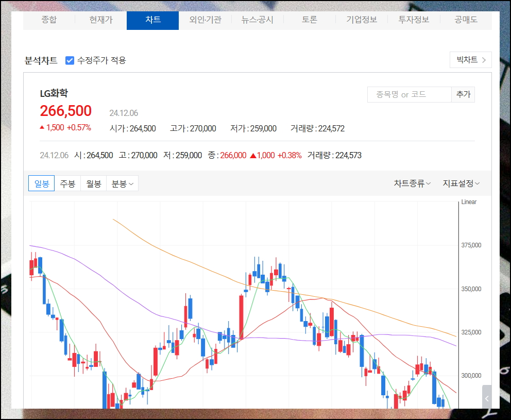Click the 추가 button

coord(463,95)
